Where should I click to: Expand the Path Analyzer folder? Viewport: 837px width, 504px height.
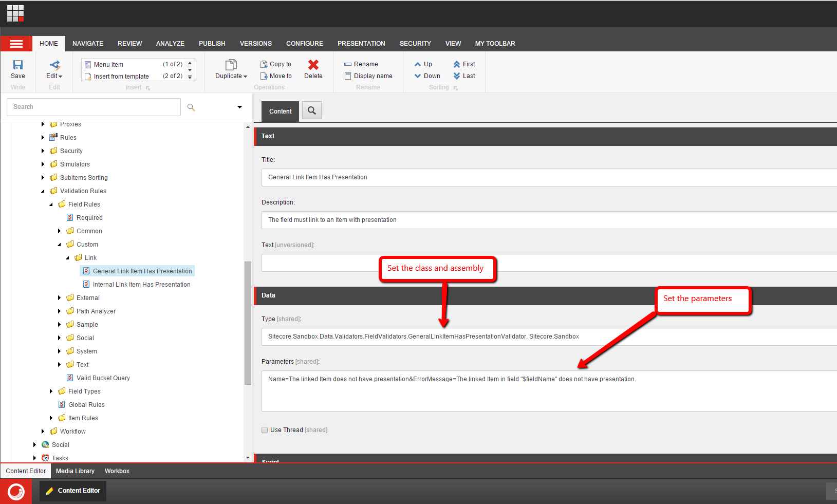pyautogui.click(x=60, y=311)
